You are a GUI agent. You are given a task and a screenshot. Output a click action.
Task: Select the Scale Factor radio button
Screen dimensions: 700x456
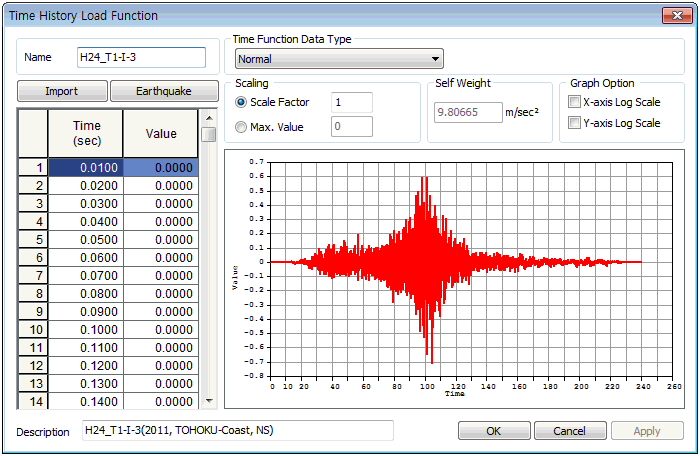coord(241,102)
